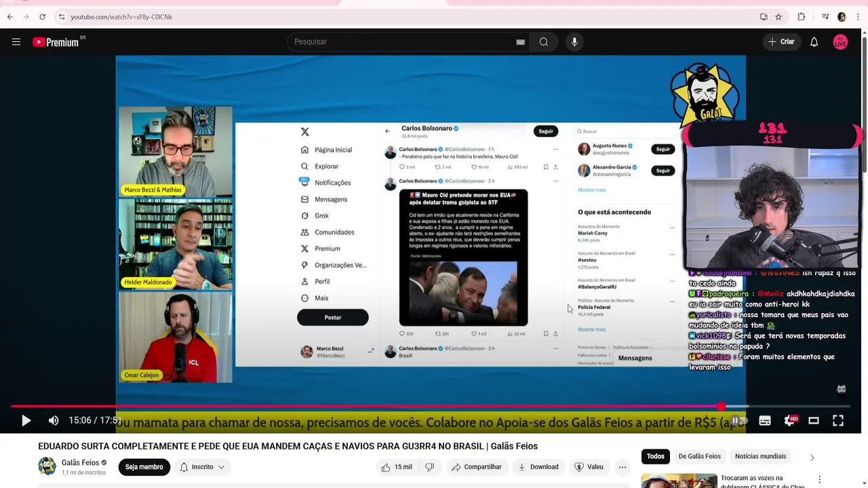The height and width of the screenshot is (488, 868).
Task: Expand the Inscrito subscription dropdown
Action: (x=203, y=467)
